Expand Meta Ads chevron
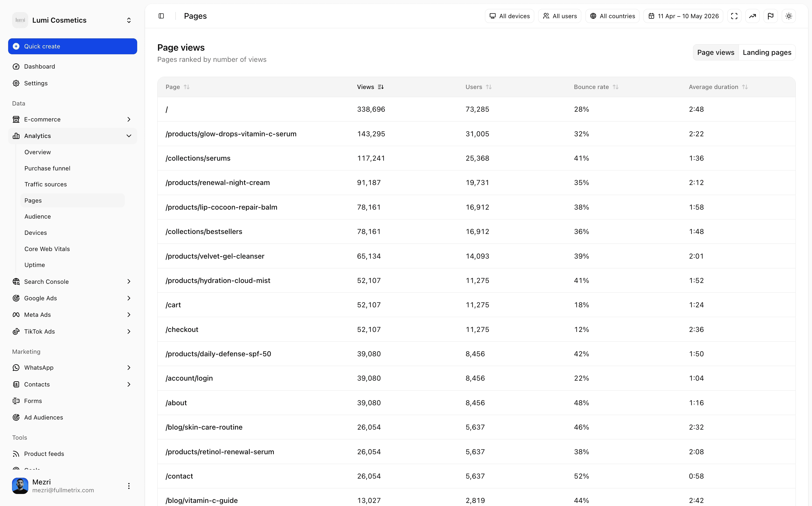 [129, 315]
